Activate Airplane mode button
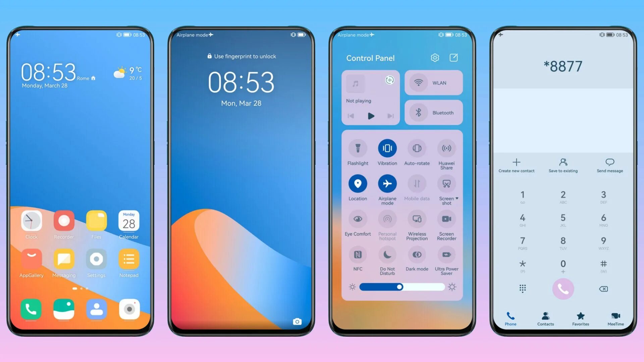Screen dimensions: 644x362 point(387,183)
